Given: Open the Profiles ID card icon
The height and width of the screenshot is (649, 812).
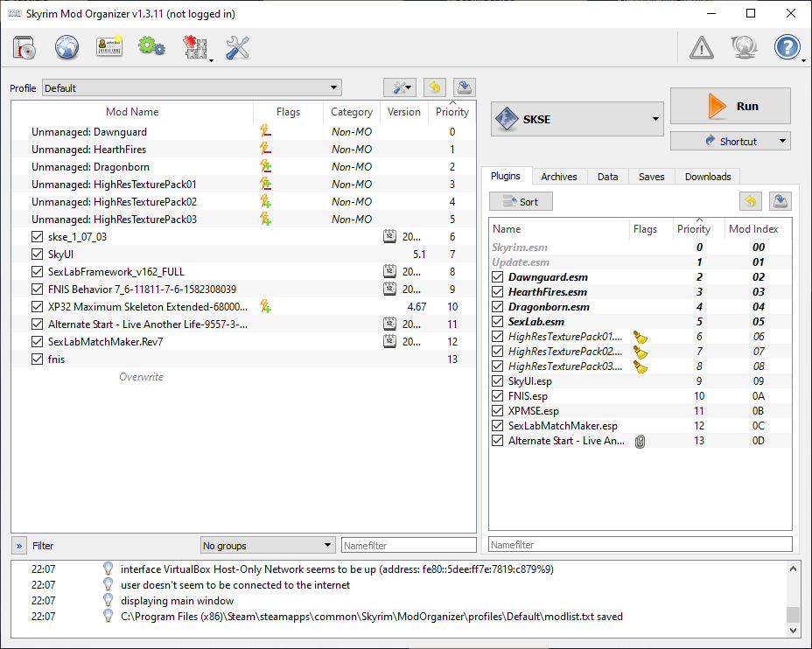Looking at the screenshot, I should click(x=109, y=47).
